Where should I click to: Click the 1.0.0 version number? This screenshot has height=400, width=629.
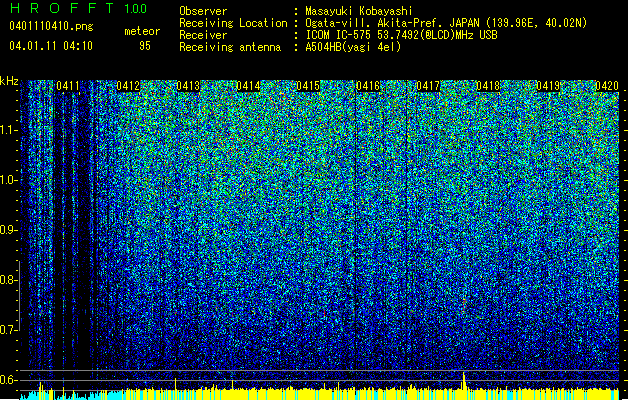tap(136, 8)
